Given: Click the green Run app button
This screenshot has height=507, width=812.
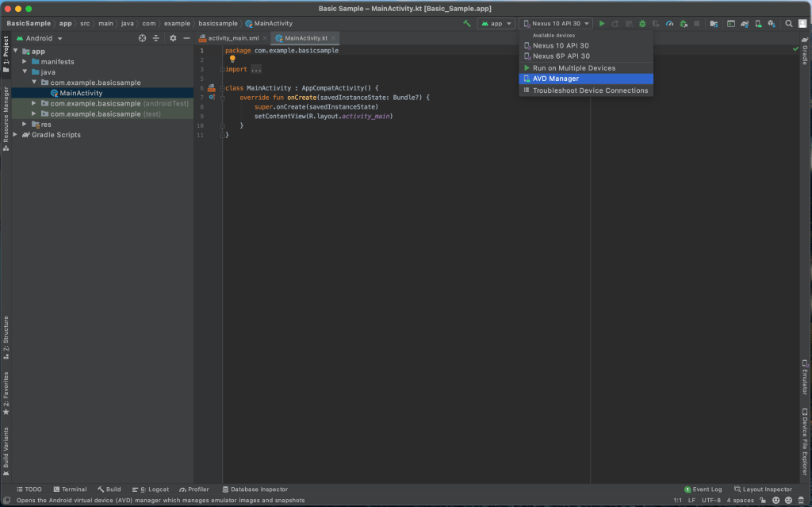Looking at the screenshot, I should [x=602, y=24].
